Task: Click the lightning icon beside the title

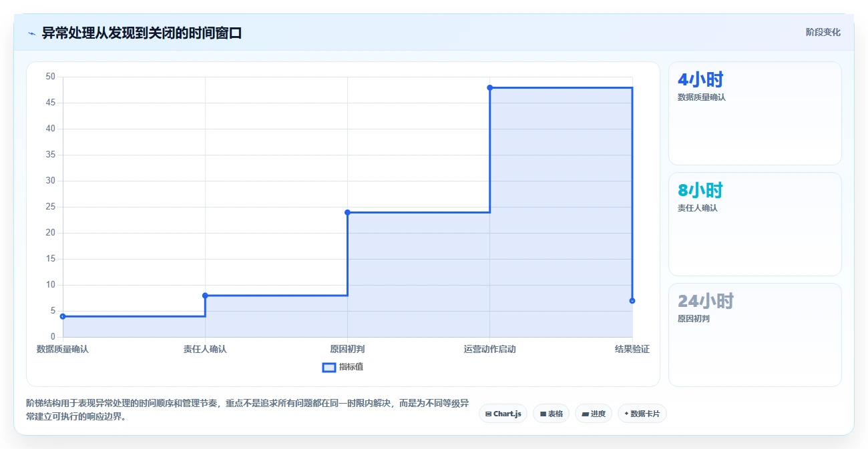Action: click(x=31, y=33)
